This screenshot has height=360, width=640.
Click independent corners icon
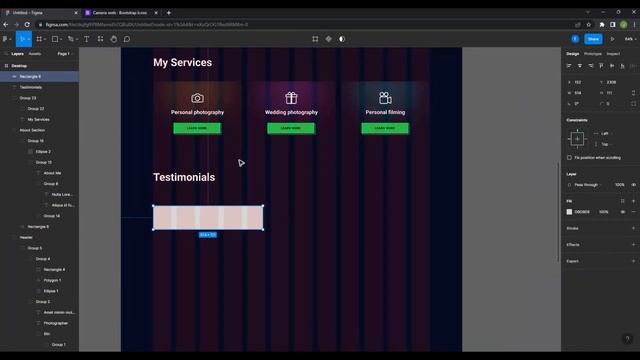(x=633, y=104)
